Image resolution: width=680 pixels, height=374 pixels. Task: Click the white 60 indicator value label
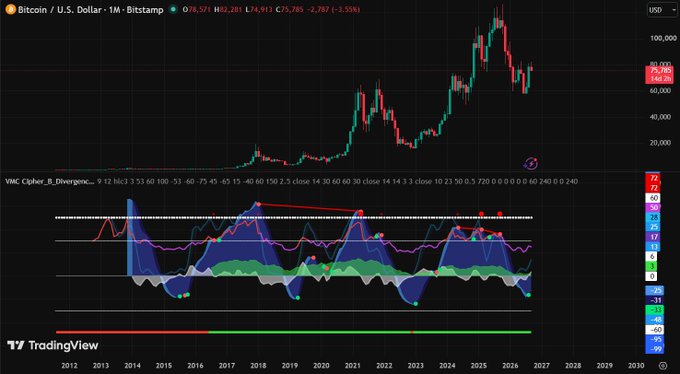[x=653, y=198]
